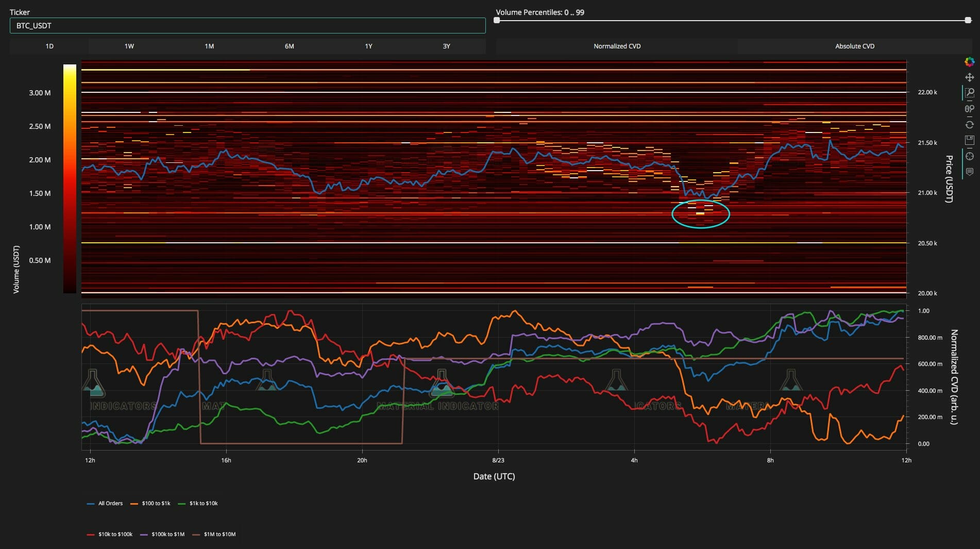Viewport: 980px width, 549px height.
Task: Click the Reset chart view icon
Action: [x=969, y=125]
